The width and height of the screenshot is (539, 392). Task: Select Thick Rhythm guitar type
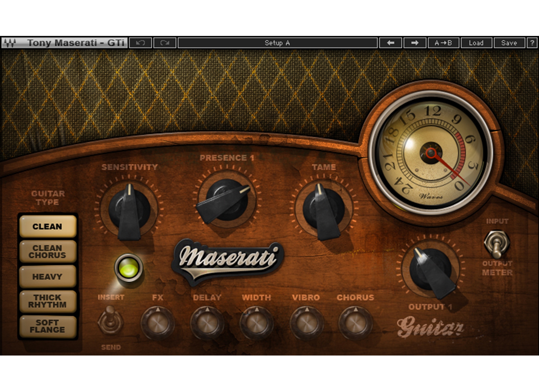pos(48,301)
